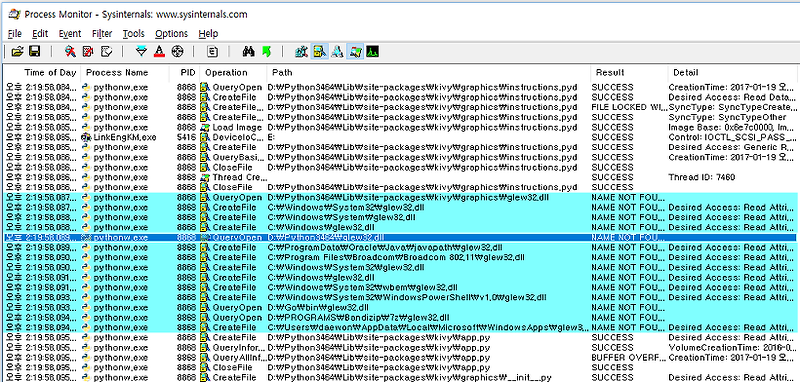Viewport: 800px width, 382px height.
Task: Click the D:\Go\bin\glew32.dll path
Action: tap(318, 308)
